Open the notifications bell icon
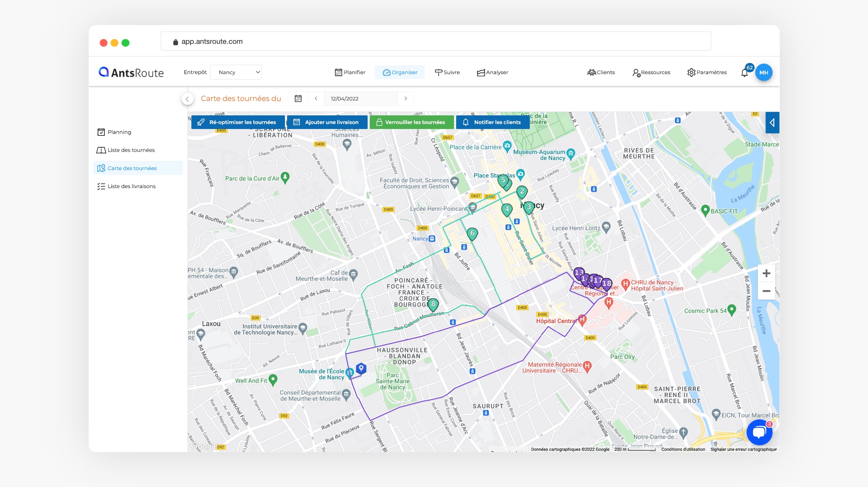Viewport: 868px width, 487px height. click(x=744, y=73)
